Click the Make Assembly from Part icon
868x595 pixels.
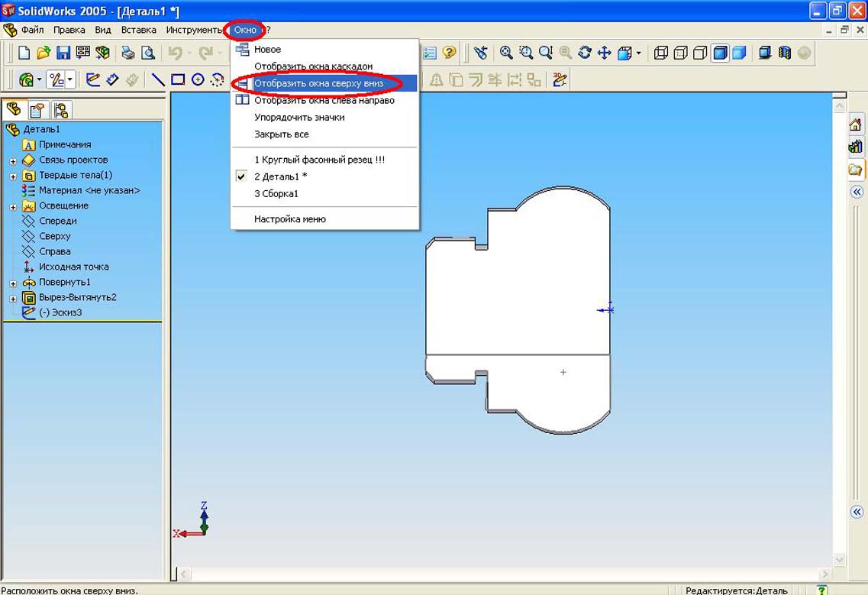pyautogui.click(x=102, y=53)
